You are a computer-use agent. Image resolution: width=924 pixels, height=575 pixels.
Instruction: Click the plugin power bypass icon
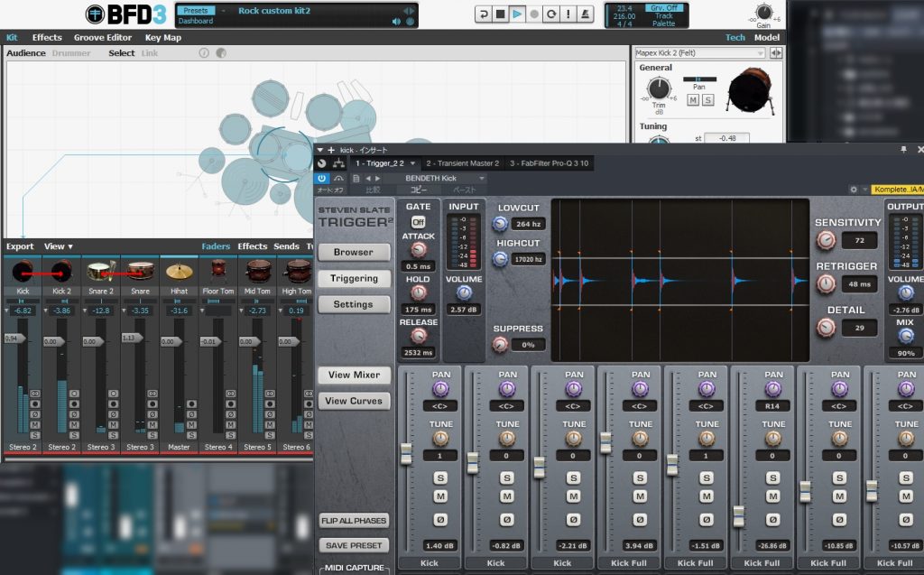322,179
